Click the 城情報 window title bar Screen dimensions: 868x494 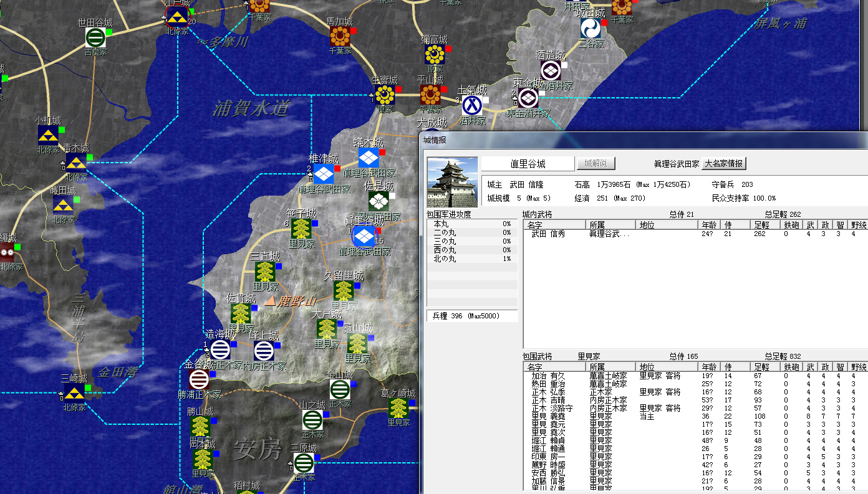click(644, 140)
